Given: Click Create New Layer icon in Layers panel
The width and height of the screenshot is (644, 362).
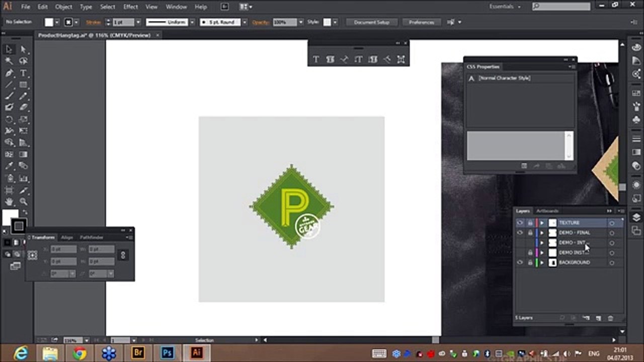Looking at the screenshot, I should pyautogui.click(x=598, y=318).
